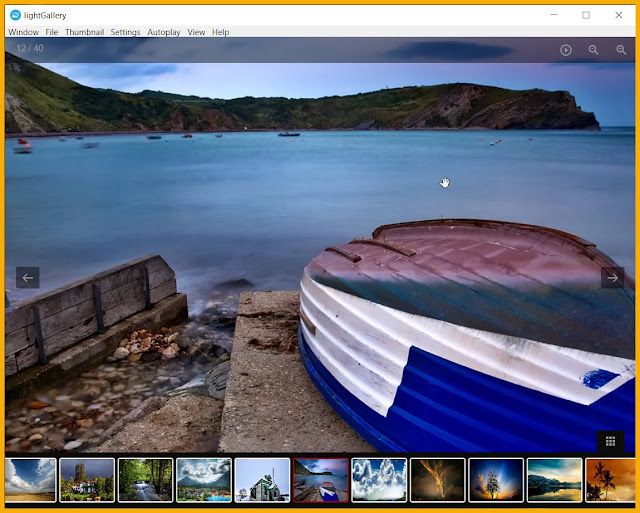Image resolution: width=640 pixels, height=513 pixels.
Task: Open the File menu
Action: point(51,32)
